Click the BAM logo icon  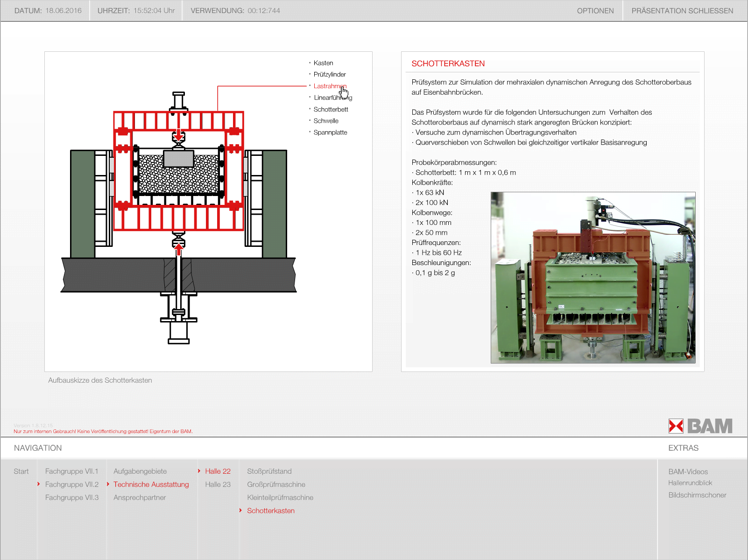point(700,426)
